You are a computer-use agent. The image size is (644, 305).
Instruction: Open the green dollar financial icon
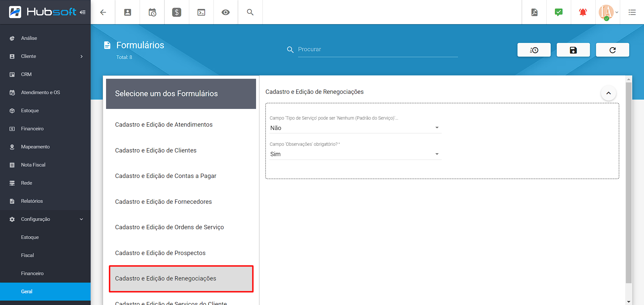click(177, 12)
